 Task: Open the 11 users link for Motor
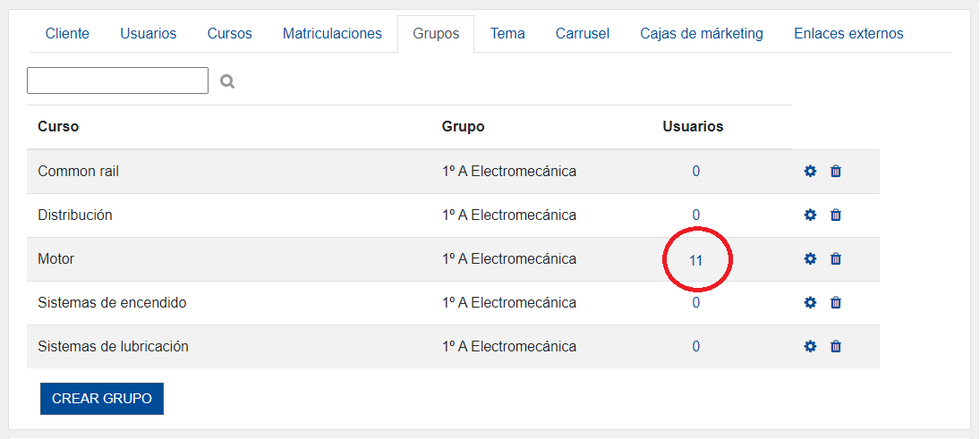[695, 260]
